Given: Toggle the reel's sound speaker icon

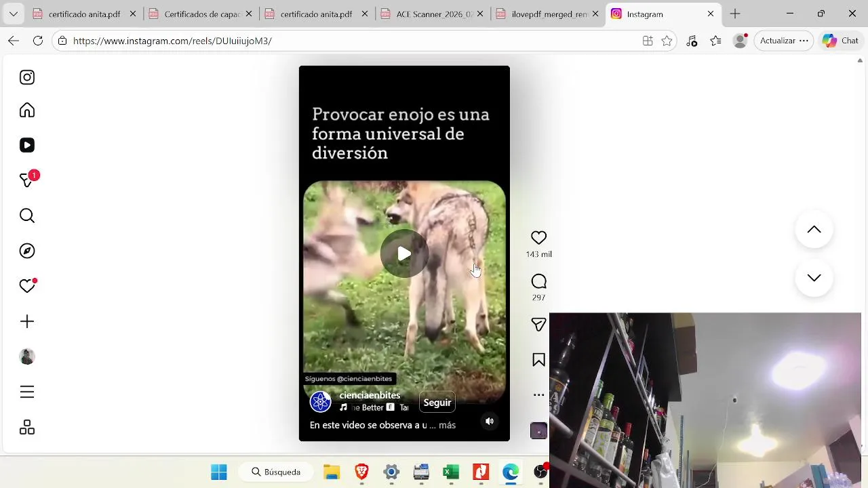Looking at the screenshot, I should 490,421.
